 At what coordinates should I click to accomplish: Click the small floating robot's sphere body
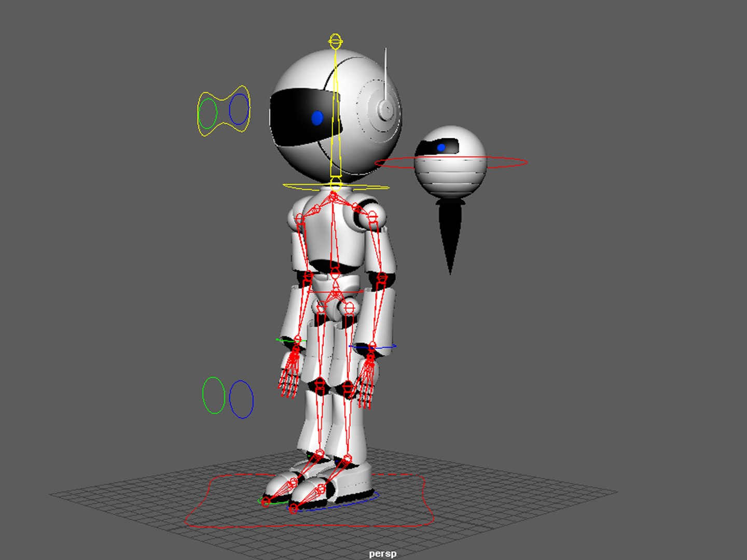(450, 162)
